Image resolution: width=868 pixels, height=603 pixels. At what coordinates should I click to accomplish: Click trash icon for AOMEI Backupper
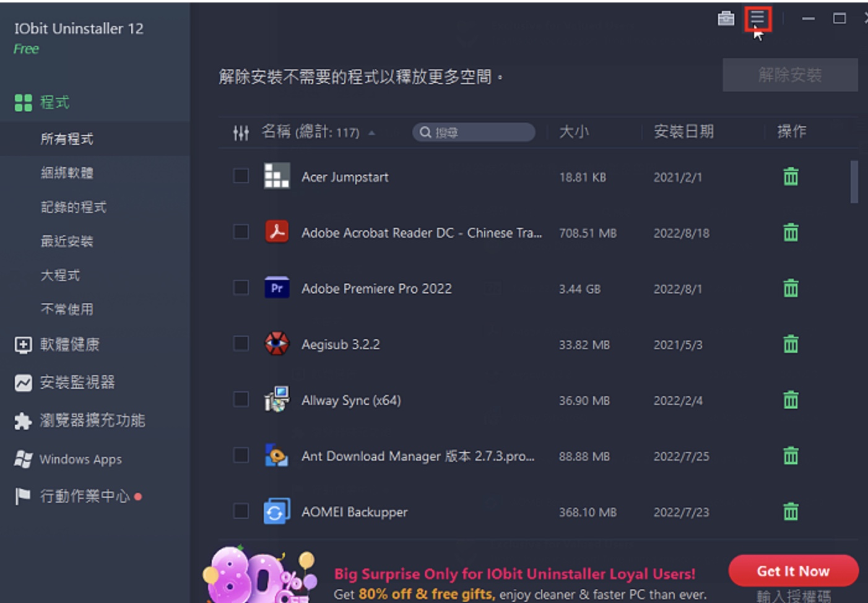click(x=791, y=512)
